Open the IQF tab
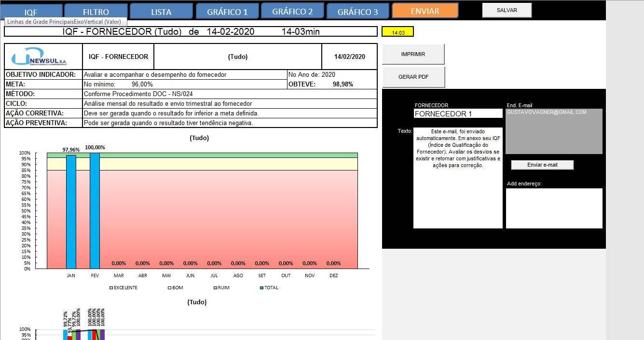The image size is (644, 340). [x=31, y=12]
